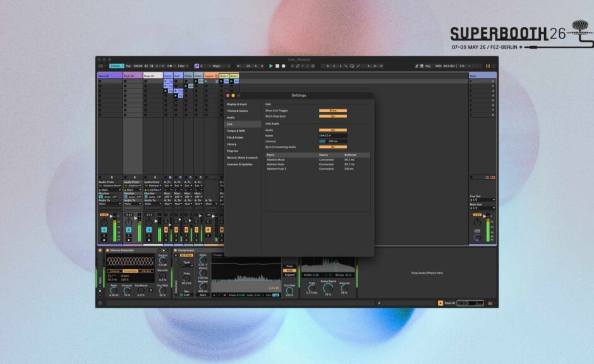This screenshot has width=594, height=364.
Task: Select Expand mode in Compressor
Action: pyautogui.click(x=290, y=275)
